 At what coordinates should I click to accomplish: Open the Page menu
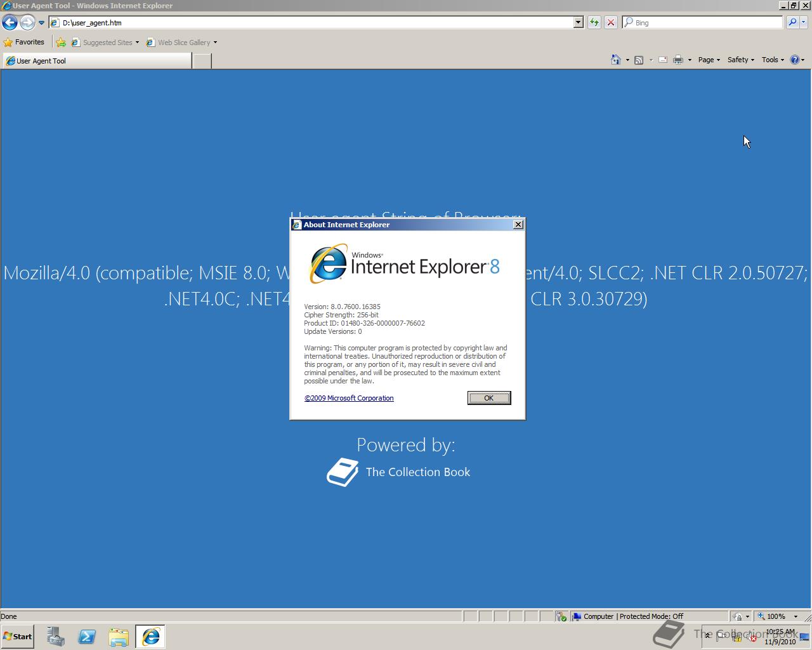(709, 60)
